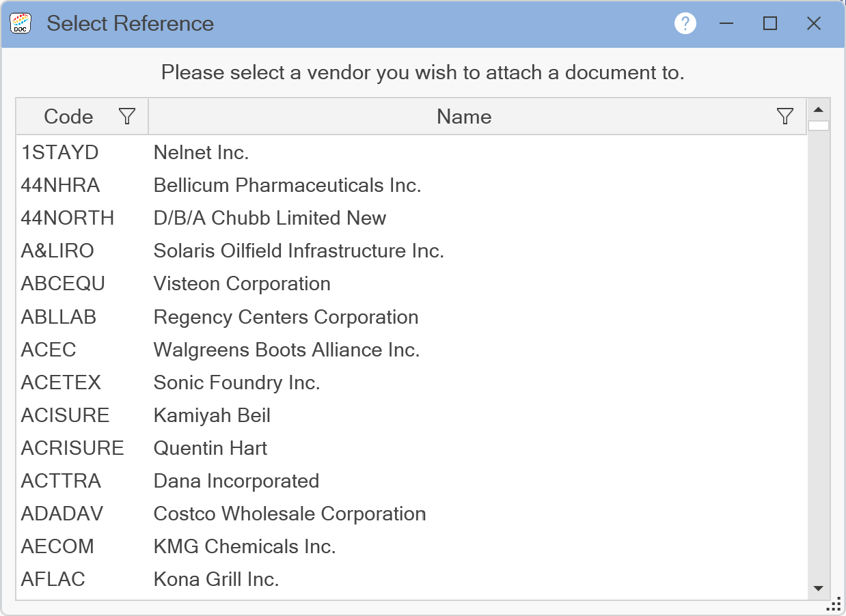Select the AFLAC Kona Grill row

click(x=216, y=579)
